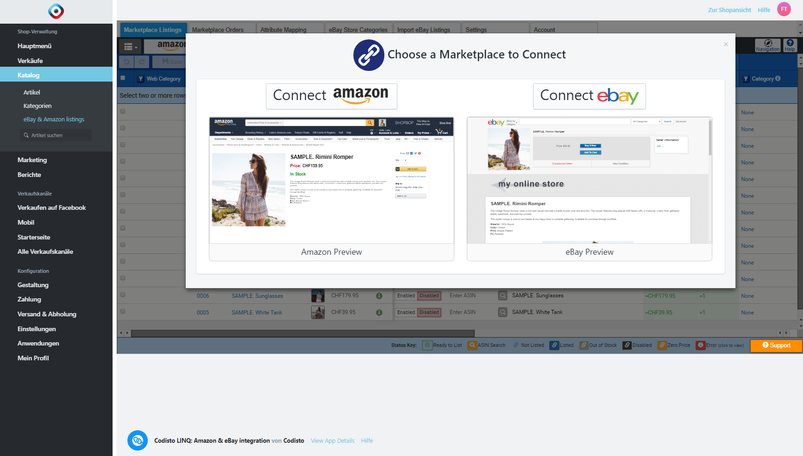Screen dimensions: 803x456
Task: Click the Help question mark icon
Action: (x=790, y=46)
